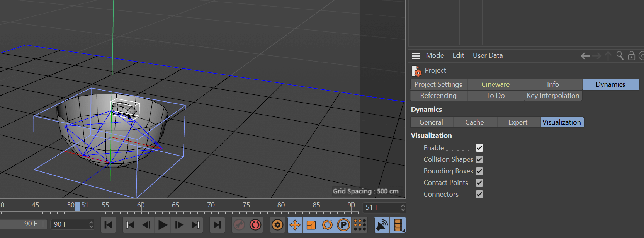
Task: Adjust the 90 F end frame stepper
Action: click(x=91, y=224)
